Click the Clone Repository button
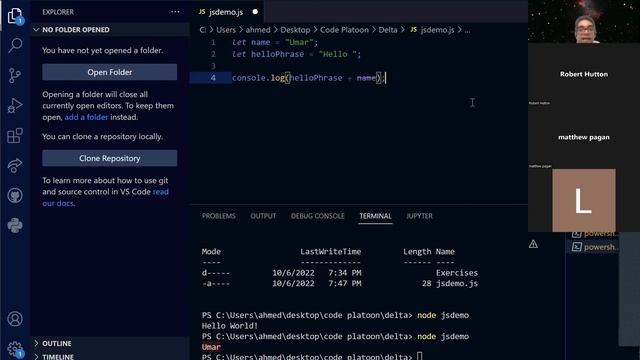 (109, 158)
